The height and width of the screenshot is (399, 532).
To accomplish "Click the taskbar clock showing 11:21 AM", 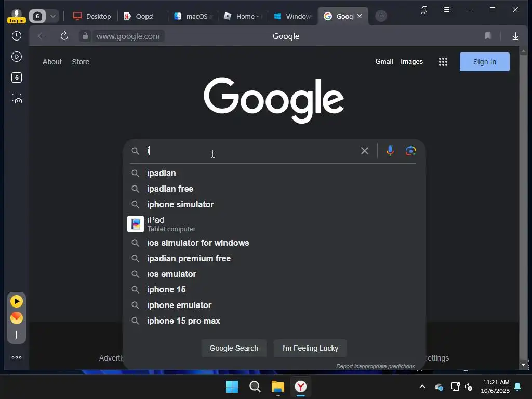I will pos(495,387).
